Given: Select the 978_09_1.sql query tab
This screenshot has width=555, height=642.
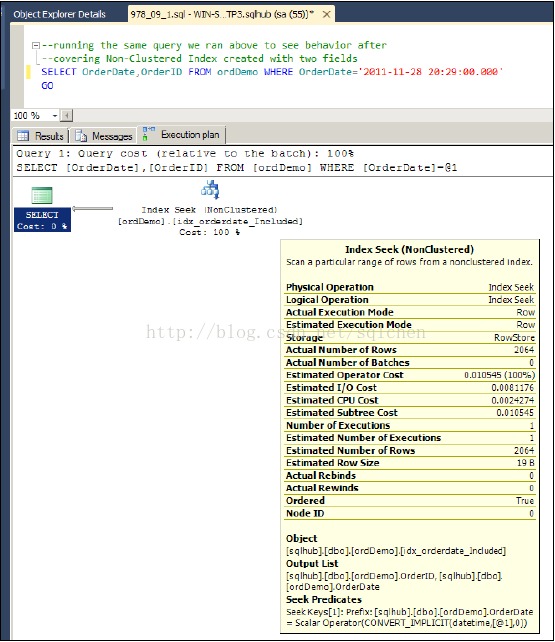Looking at the screenshot, I should point(222,15).
